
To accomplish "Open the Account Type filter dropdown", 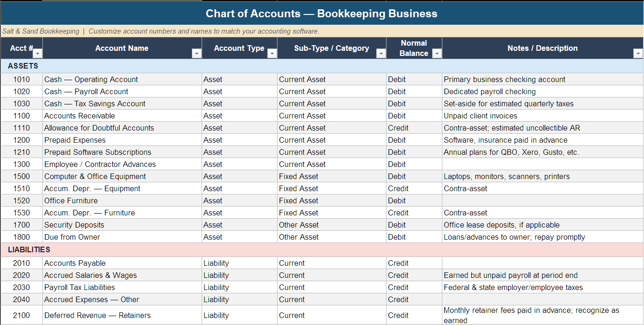I will click(x=272, y=54).
